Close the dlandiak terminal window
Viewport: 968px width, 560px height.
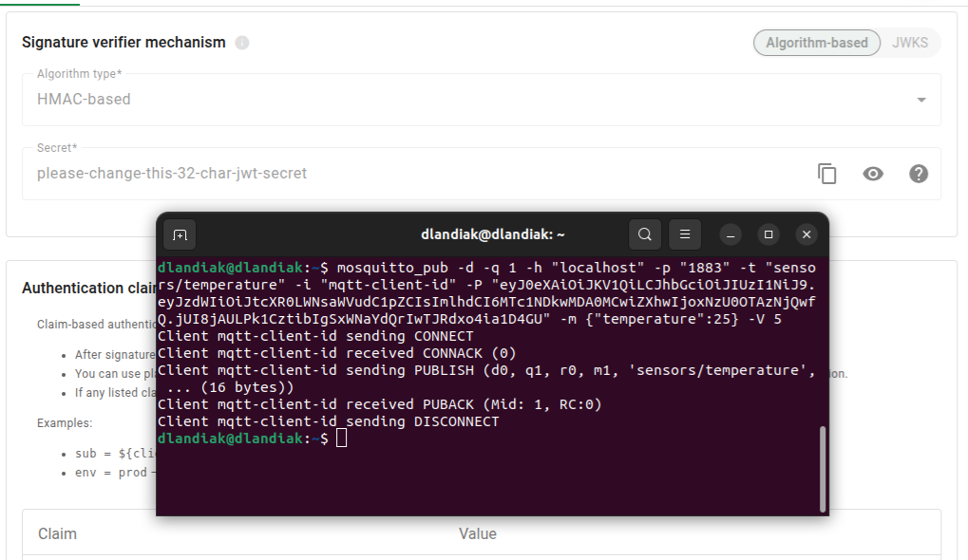806,234
